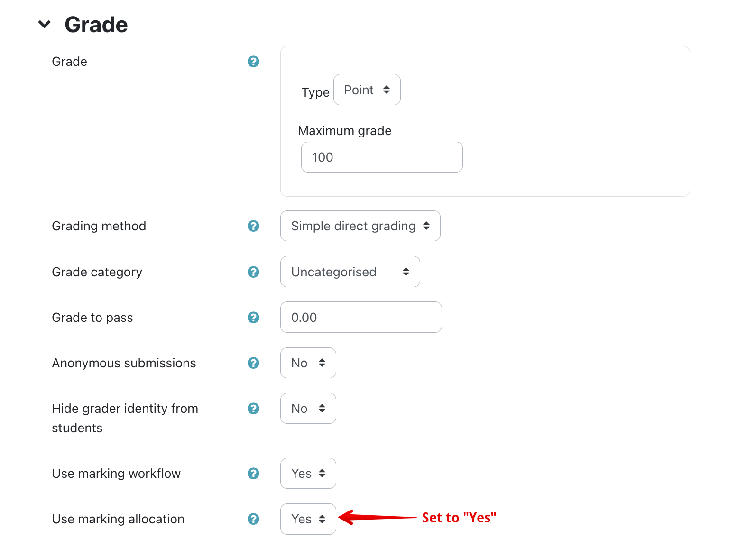756x548 pixels.
Task: Open the grade Type dropdown
Action: [367, 90]
